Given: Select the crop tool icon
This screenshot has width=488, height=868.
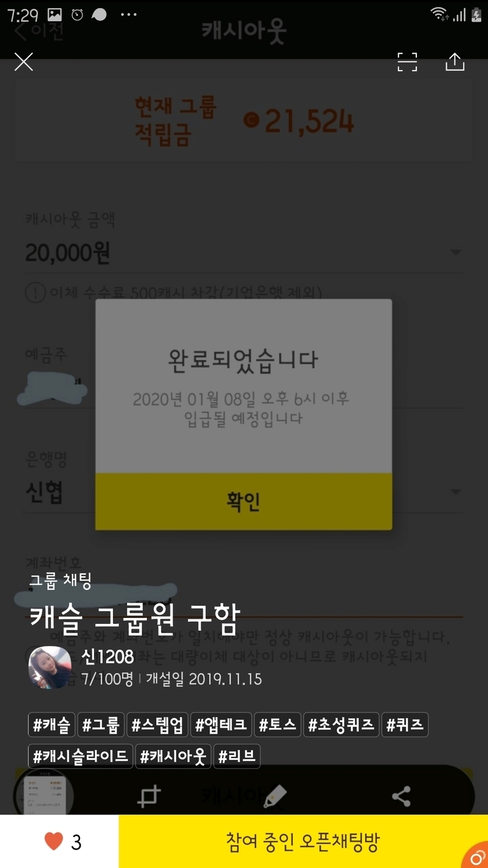Looking at the screenshot, I should [x=148, y=796].
